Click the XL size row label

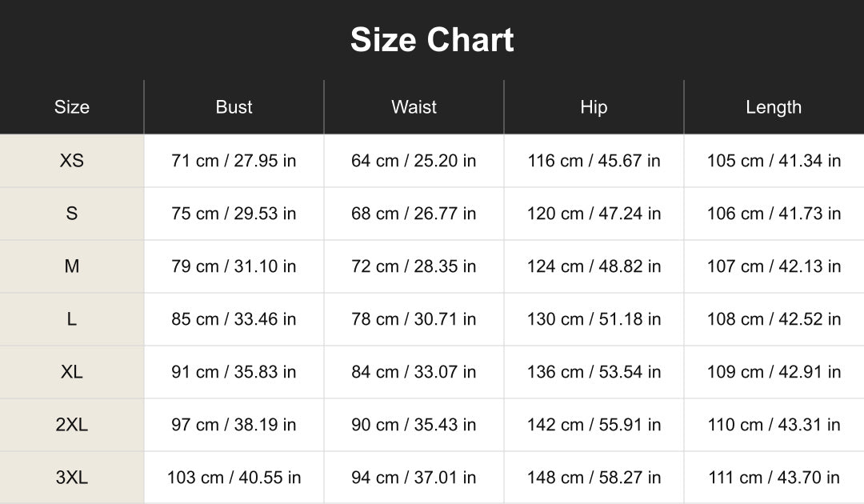[72, 372]
